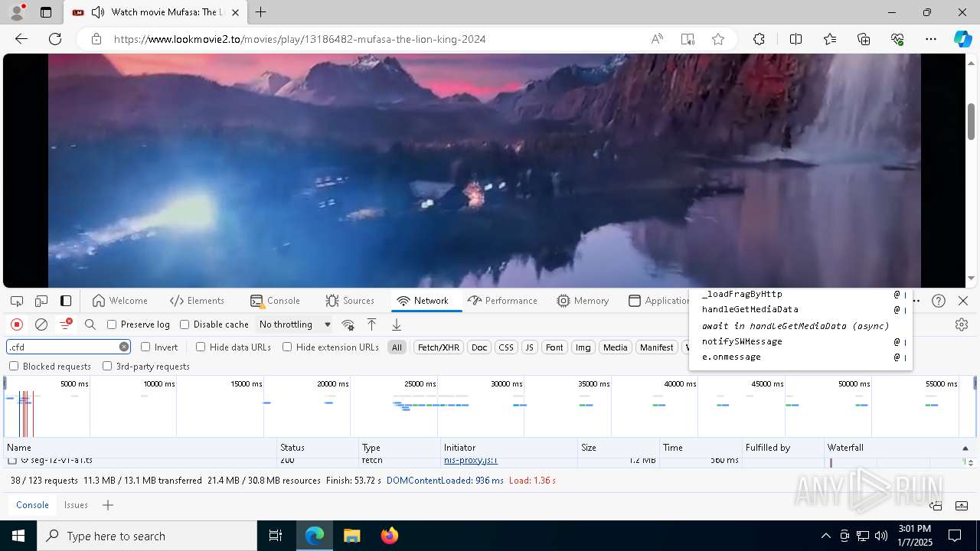Switch to Memory tab

coord(583,301)
